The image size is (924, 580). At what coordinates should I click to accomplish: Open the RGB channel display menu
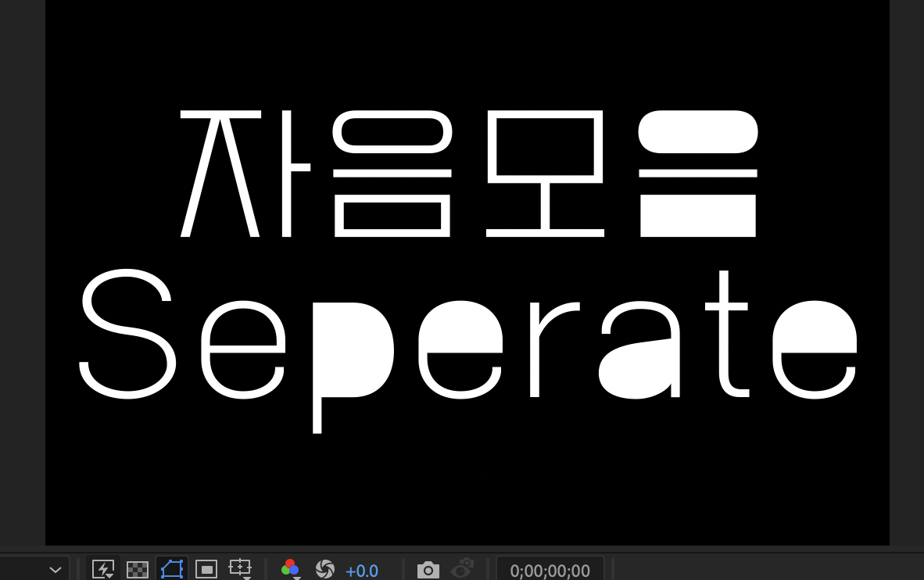tap(290, 569)
